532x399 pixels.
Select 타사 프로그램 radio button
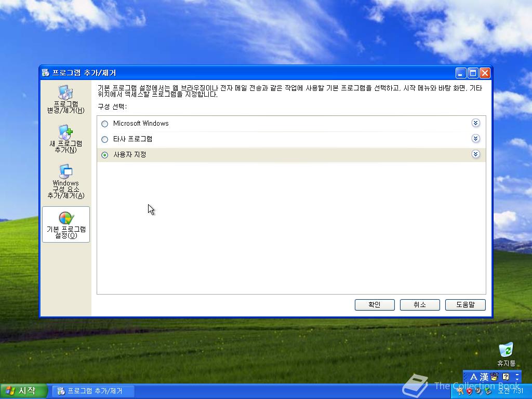pyautogui.click(x=104, y=139)
